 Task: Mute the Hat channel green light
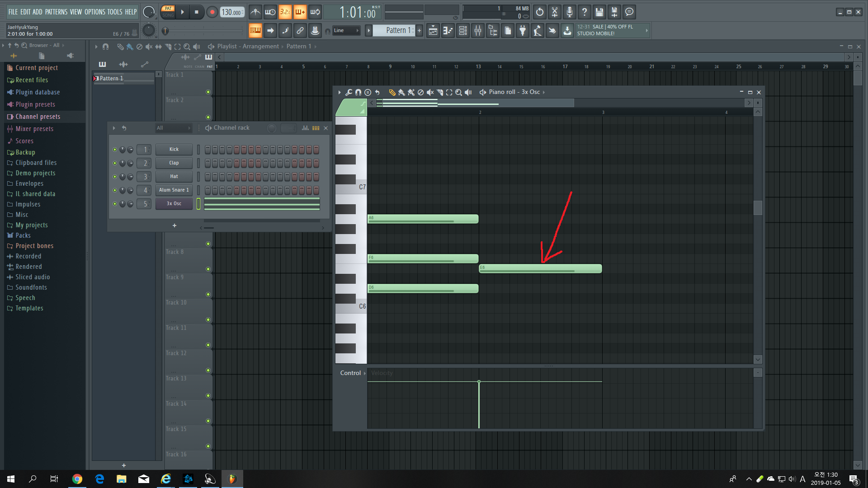[x=115, y=177]
